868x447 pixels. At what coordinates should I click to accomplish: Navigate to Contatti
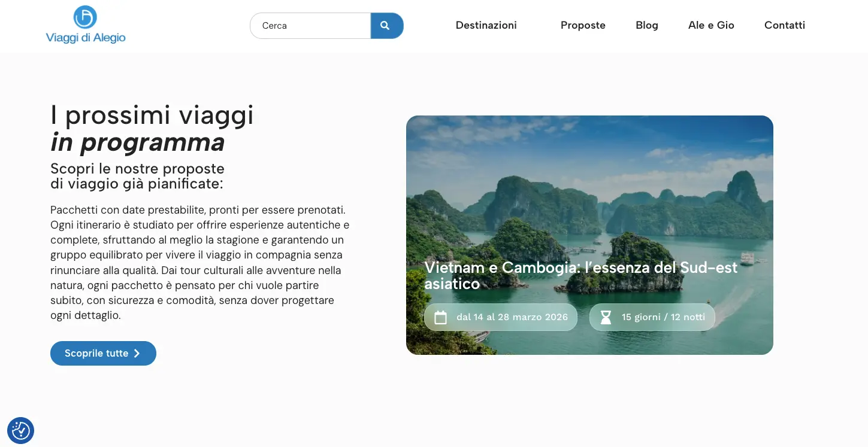click(x=784, y=25)
